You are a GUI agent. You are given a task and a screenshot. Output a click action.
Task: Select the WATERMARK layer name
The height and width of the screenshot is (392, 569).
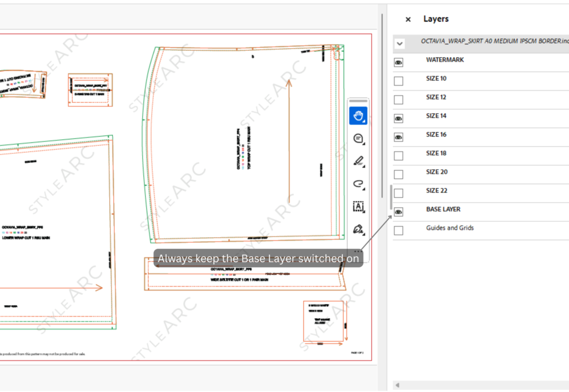(x=445, y=60)
